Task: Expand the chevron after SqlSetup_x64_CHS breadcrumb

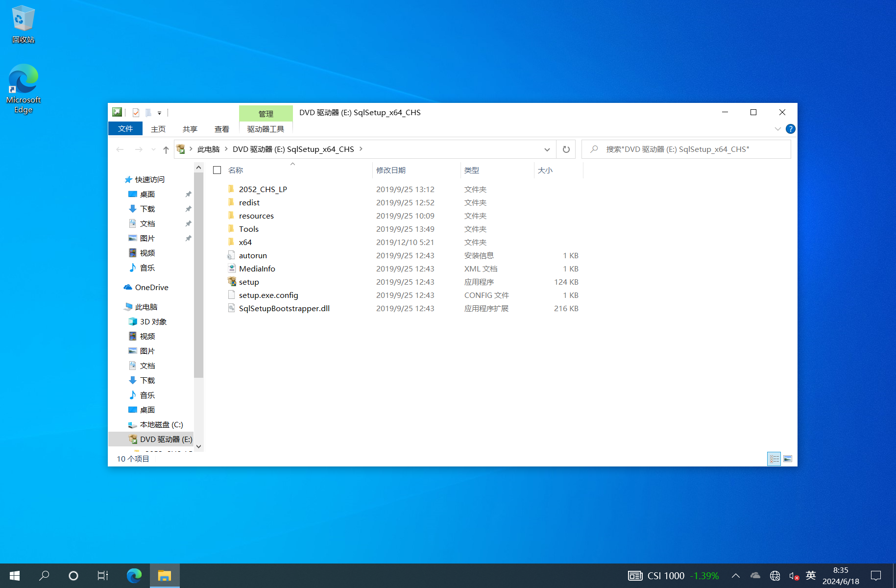Action: point(361,149)
